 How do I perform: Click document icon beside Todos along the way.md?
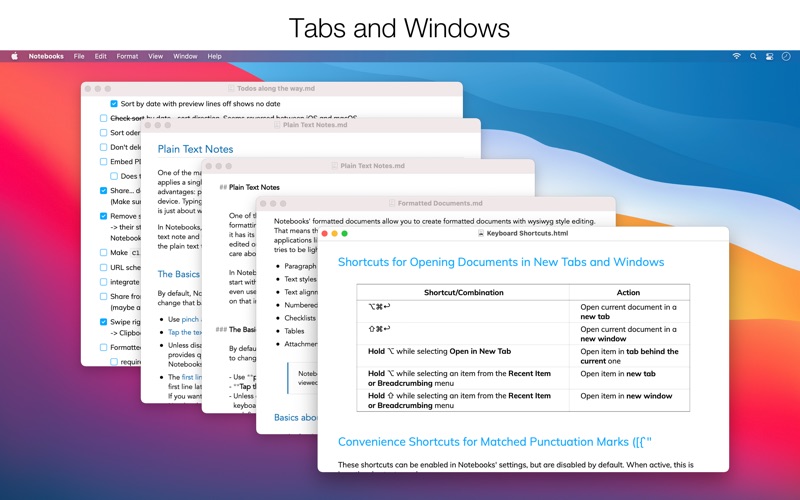[x=231, y=88]
